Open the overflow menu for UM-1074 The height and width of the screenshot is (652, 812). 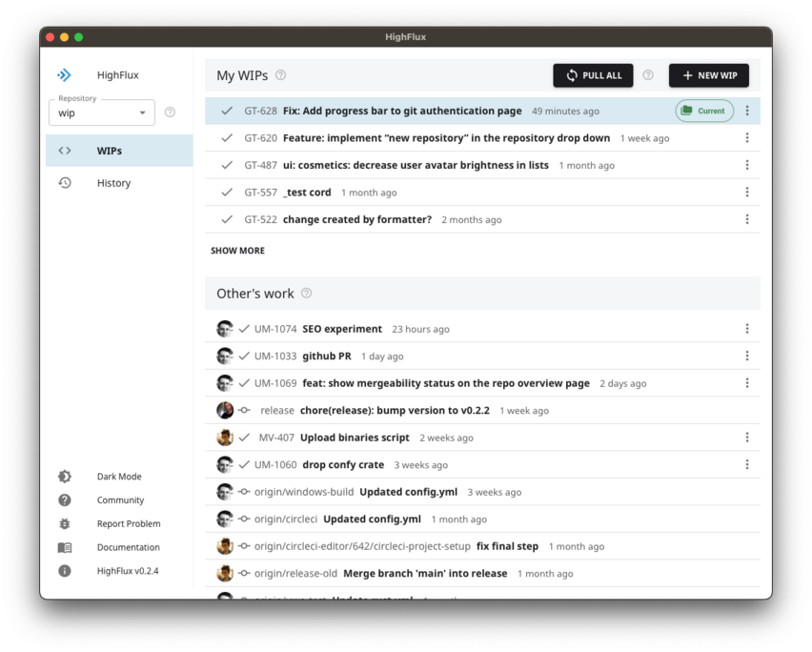tap(747, 328)
